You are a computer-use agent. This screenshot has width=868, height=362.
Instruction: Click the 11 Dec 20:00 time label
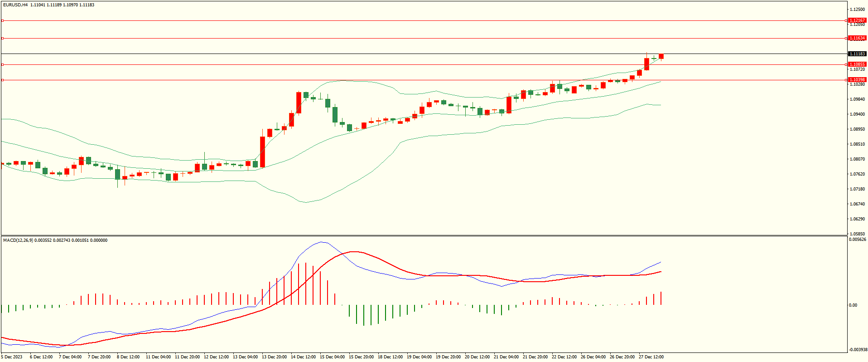(187, 357)
